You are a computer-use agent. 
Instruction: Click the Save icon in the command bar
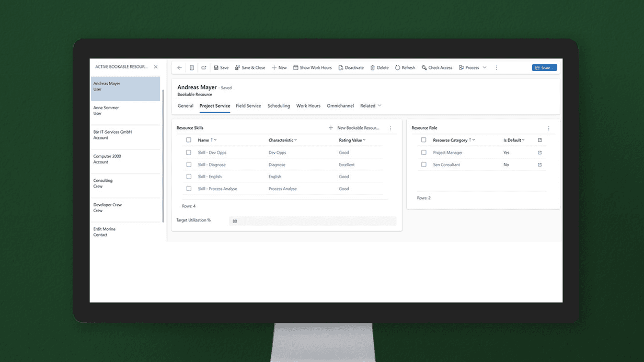[x=216, y=68]
